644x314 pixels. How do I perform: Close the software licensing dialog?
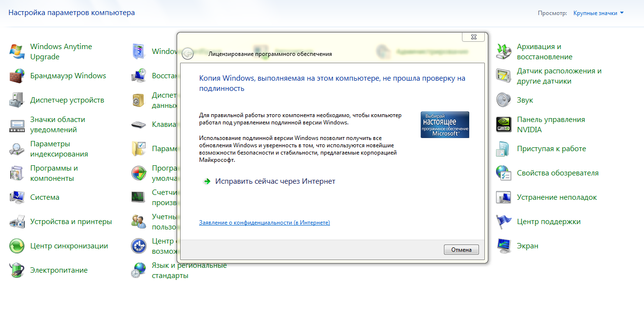(x=473, y=37)
